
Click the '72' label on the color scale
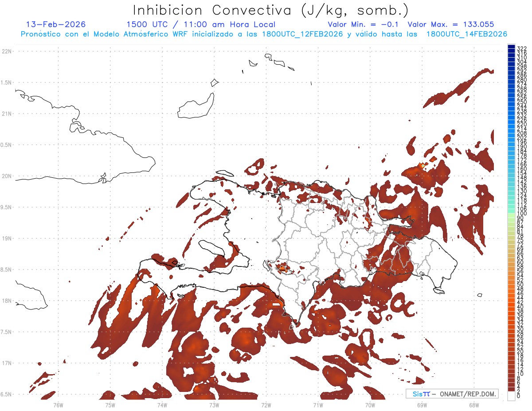tap(520, 245)
